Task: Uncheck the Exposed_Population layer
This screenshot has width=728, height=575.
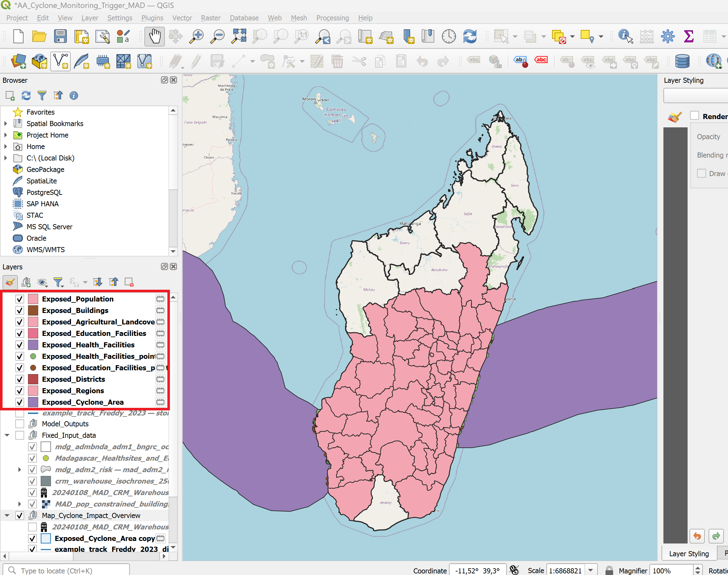Action: (x=19, y=299)
